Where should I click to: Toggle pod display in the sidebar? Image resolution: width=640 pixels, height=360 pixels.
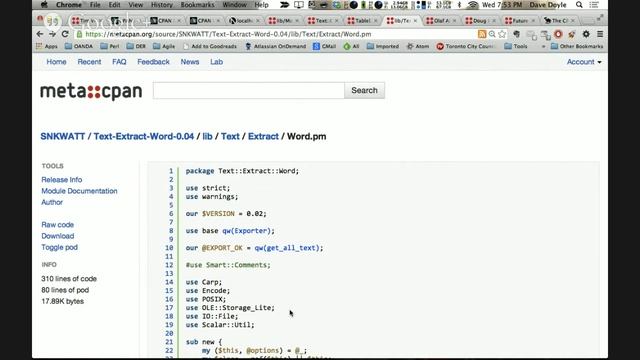pyautogui.click(x=59, y=247)
